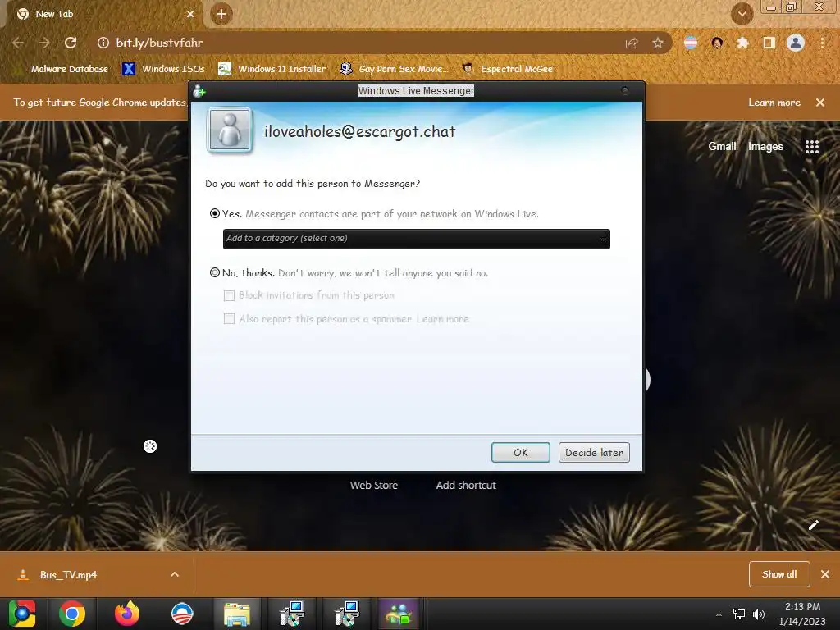Click Learn more in Chrome update bar
Screen dimensions: 840x630
(x=774, y=103)
